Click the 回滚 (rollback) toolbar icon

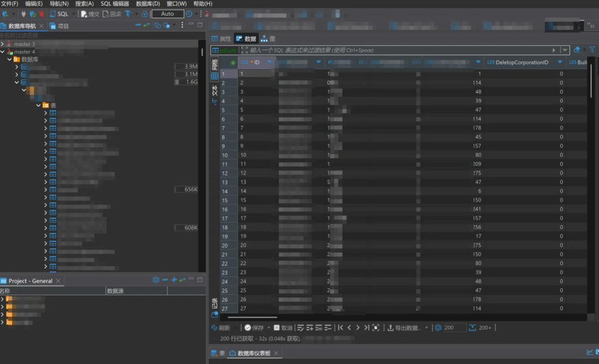click(112, 14)
